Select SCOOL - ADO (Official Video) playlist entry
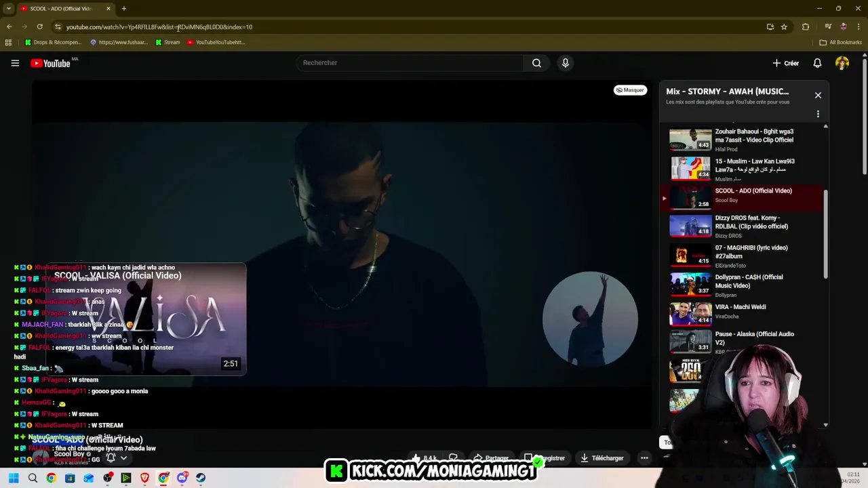Image resolution: width=868 pixels, height=488 pixels. click(x=743, y=198)
